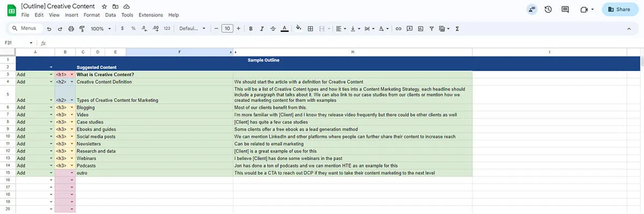Open the Format menu
The width and height of the screenshot is (644, 214).
[92, 15]
